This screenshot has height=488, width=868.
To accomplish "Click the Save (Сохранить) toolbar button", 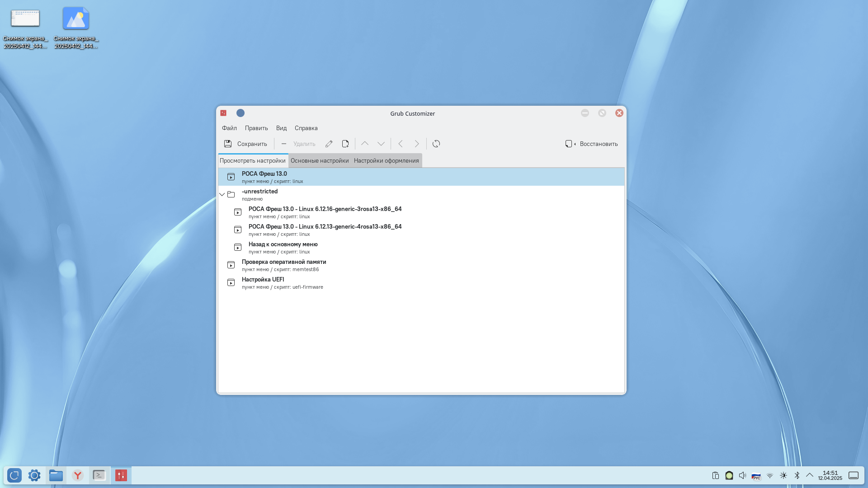I will (x=245, y=144).
